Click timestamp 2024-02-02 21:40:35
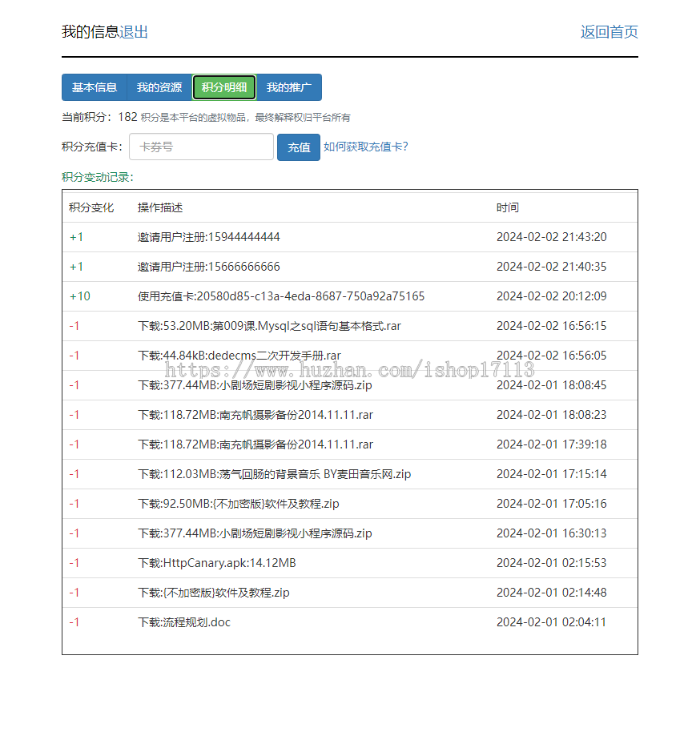 [x=552, y=267]
